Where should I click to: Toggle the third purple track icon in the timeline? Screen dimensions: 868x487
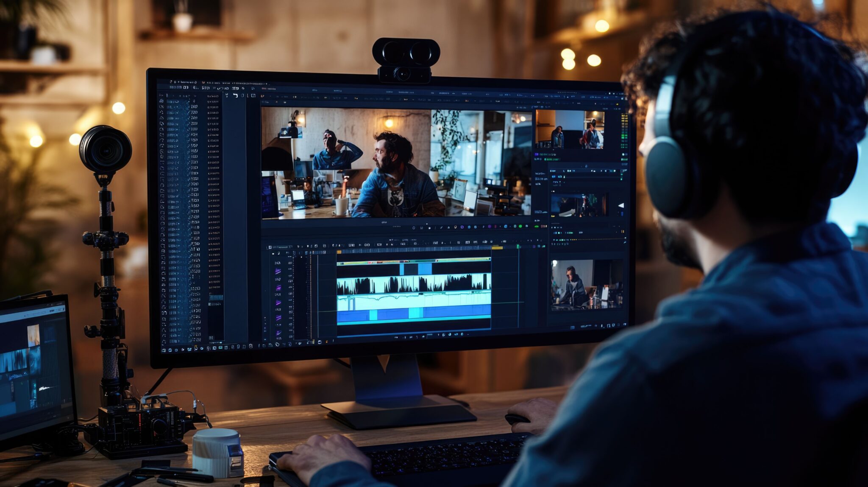point(278,303)
